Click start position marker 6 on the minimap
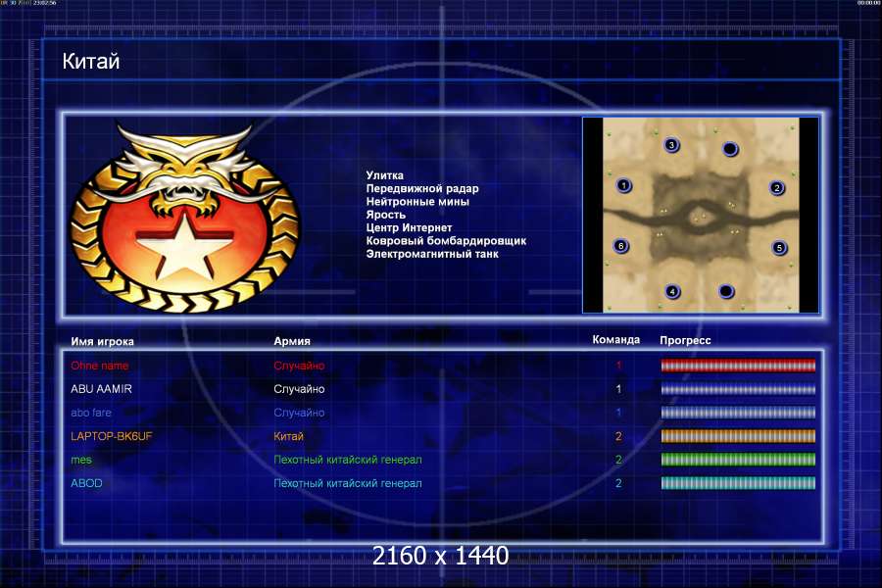882x588 pixels. point(621,246)
